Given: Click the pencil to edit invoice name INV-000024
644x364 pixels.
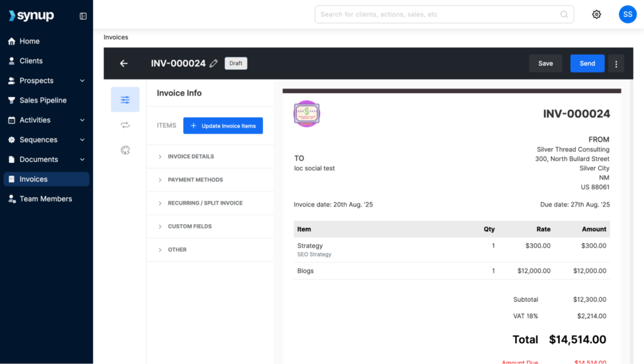Looking at the screenshot, I should coord(213,63).
